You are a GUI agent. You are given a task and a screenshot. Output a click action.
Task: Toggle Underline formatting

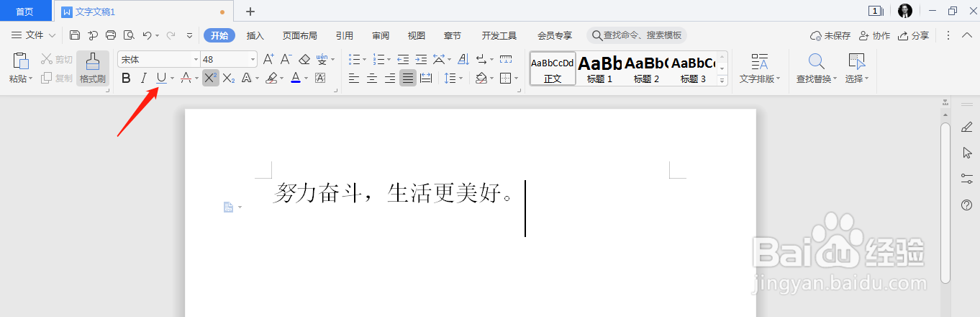coord(161,78)
